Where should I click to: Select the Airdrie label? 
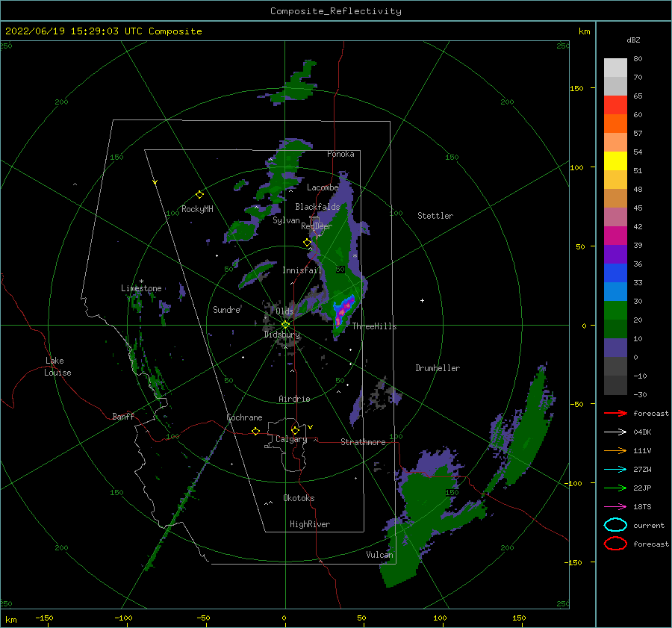pos(294,399)
